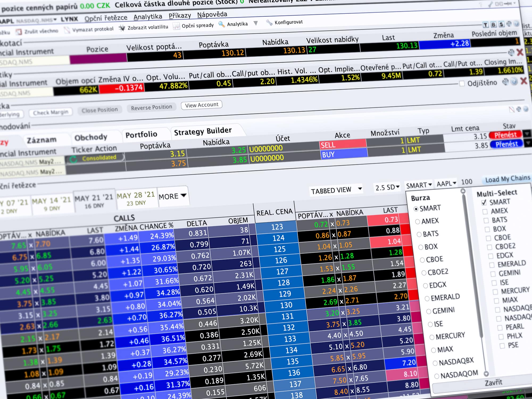
Task: Open the AAPL NASDAQ.NMS symbol dropdown at top left
Action: 55,20
